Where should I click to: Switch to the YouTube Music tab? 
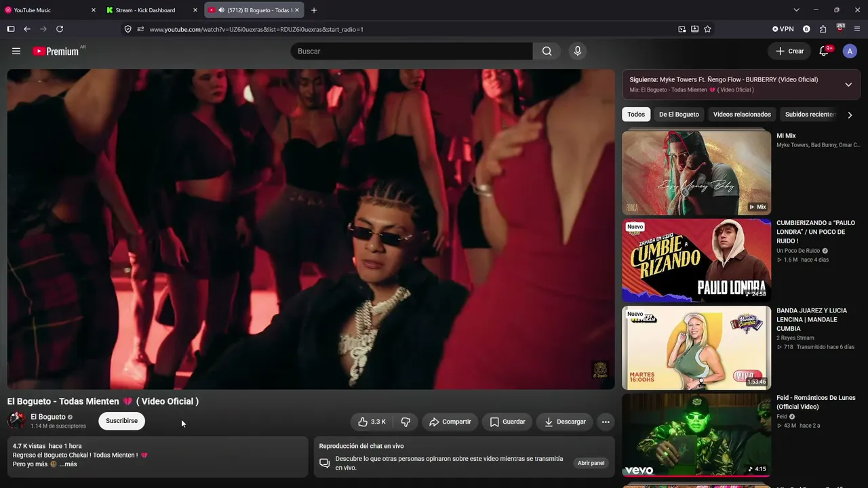point(50,10)
